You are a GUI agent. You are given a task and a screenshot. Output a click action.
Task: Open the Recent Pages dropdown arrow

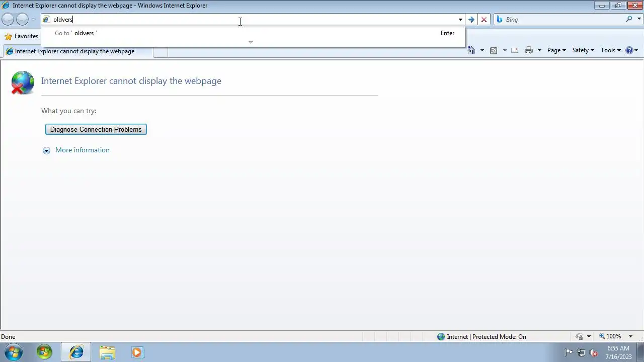point(34,20)
